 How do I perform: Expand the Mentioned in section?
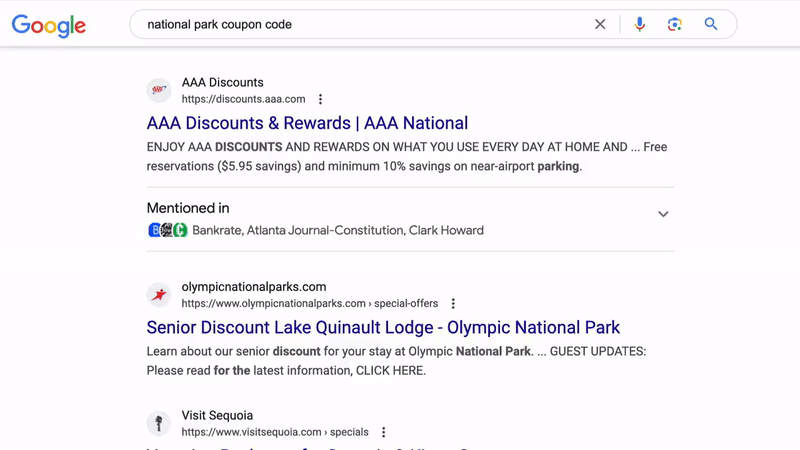click(x=663, y=214)
